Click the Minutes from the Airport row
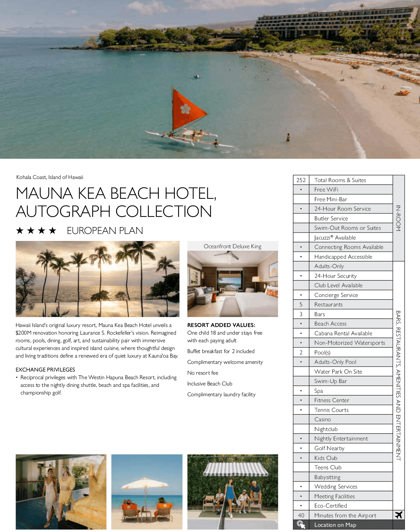The height and width of the screenshot is (532, 420). point(343,515)
